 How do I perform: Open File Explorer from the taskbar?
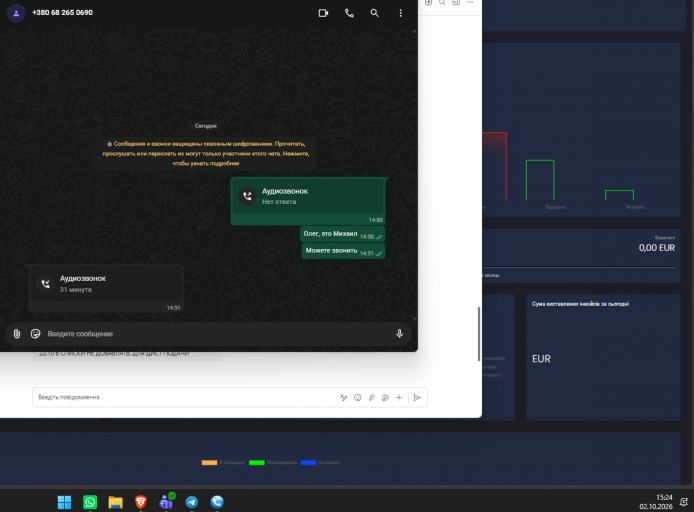116,502
